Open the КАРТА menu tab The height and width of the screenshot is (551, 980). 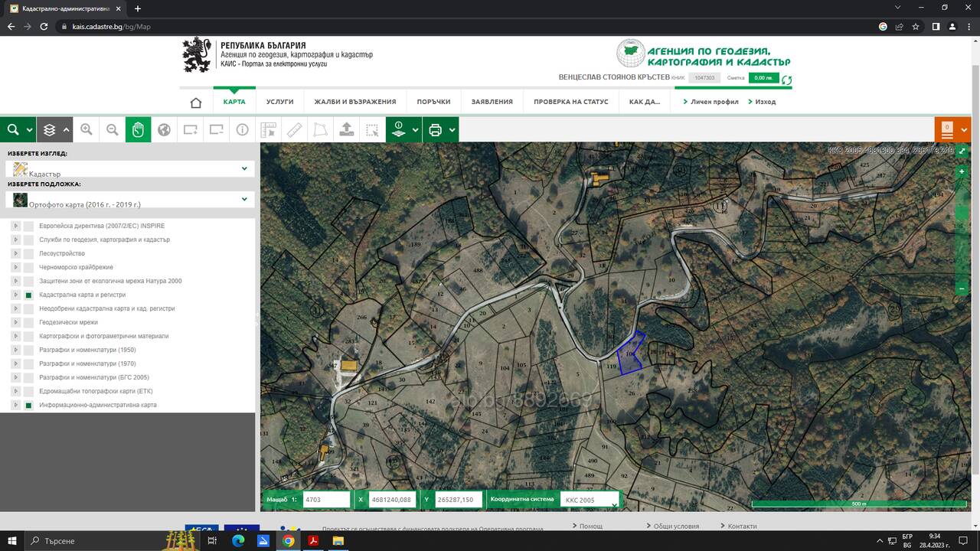point(234,102)
